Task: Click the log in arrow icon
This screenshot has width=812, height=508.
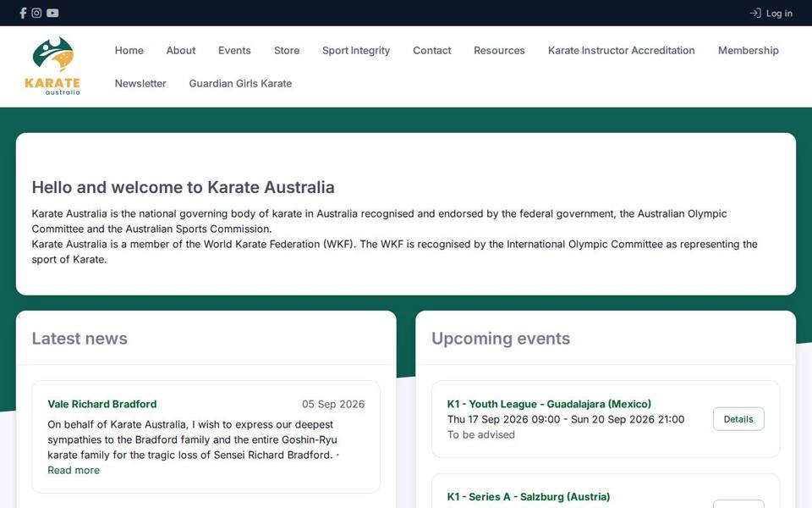Action: click(755, 13)
